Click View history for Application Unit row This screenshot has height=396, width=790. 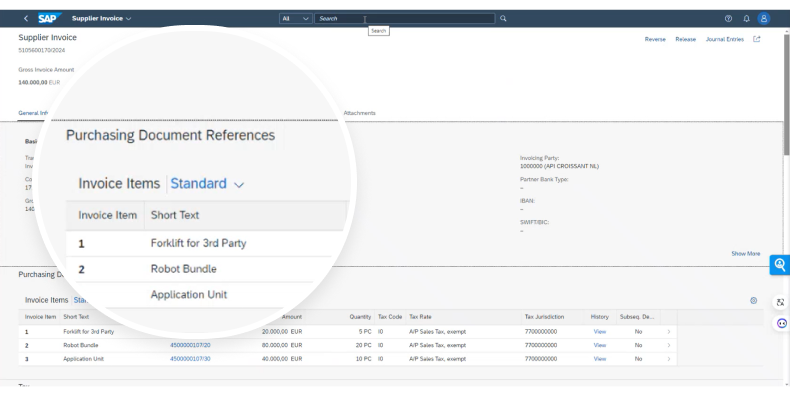pos(600,359)
